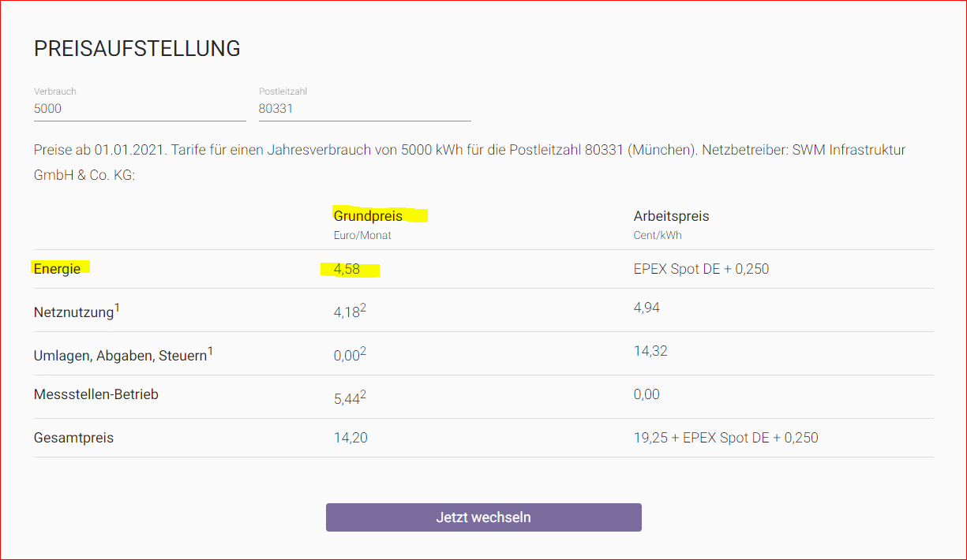The width and height of the screenshot is (967, 560).
Task: Select the Energie row label
Action: click(57, 269)
